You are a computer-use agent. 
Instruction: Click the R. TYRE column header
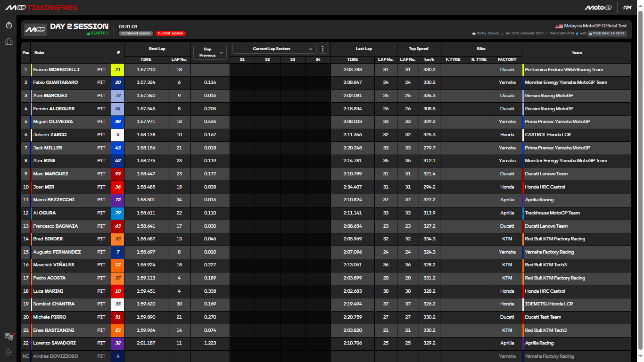tap(479, 59)
